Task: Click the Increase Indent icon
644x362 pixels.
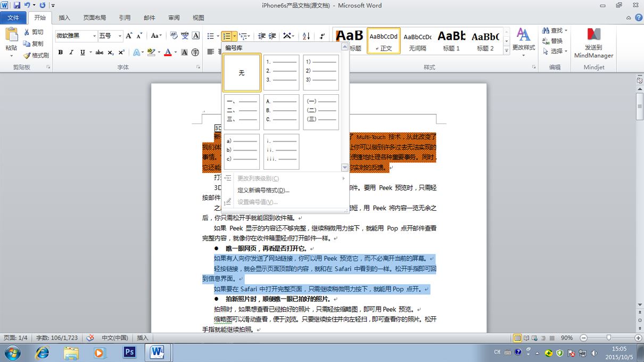Action: tap(272, 36)
